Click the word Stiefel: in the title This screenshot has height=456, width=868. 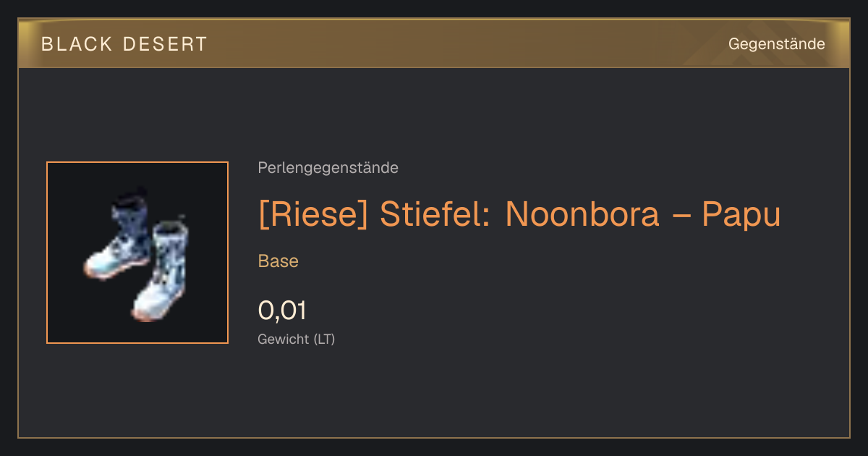click(436, 214)
